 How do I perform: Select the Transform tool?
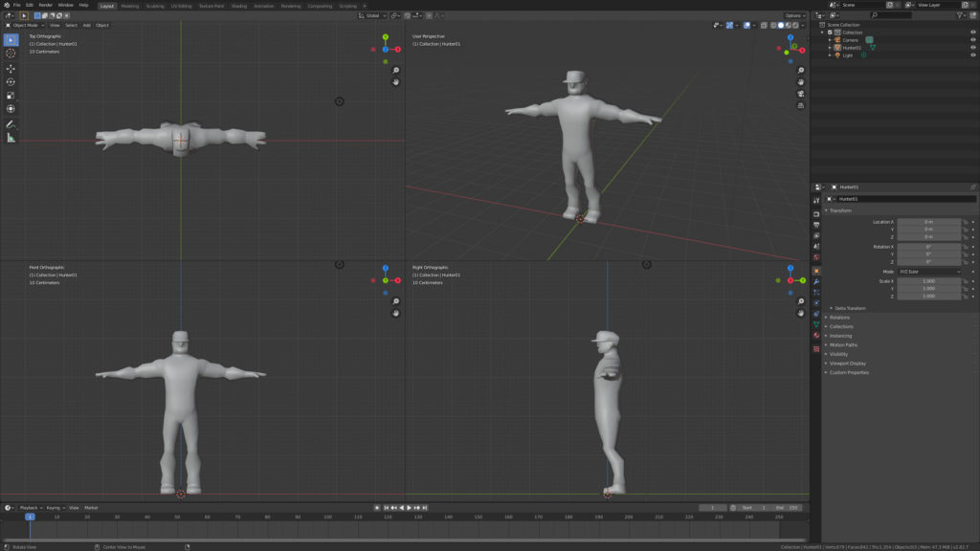tap(11, 109)
